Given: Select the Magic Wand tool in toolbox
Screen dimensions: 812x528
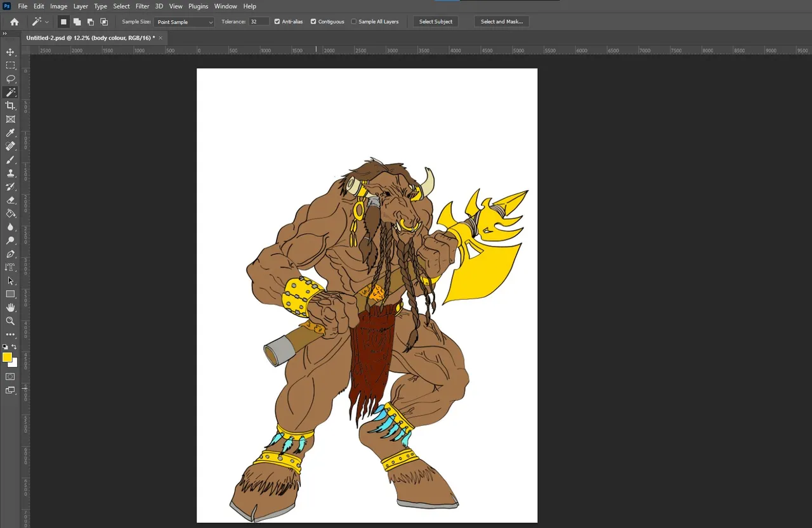Looking at the screenshot, I should point(10,93).
